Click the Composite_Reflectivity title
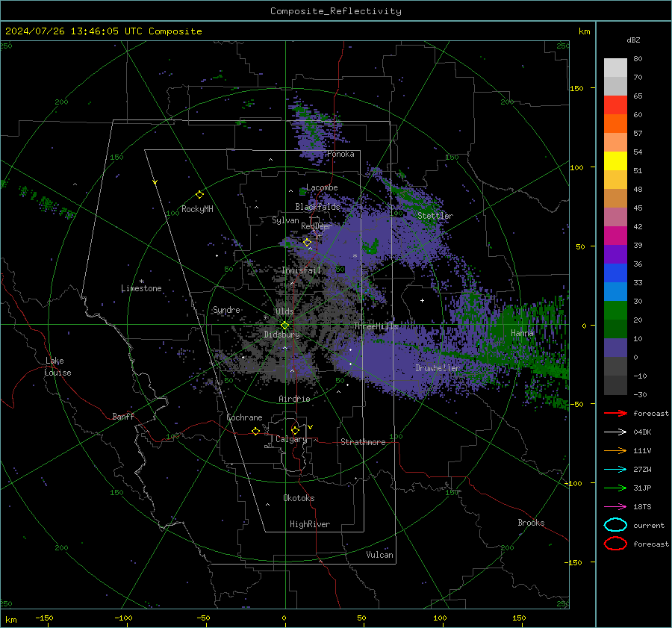 pyautogui.click(x=336, y=11)
